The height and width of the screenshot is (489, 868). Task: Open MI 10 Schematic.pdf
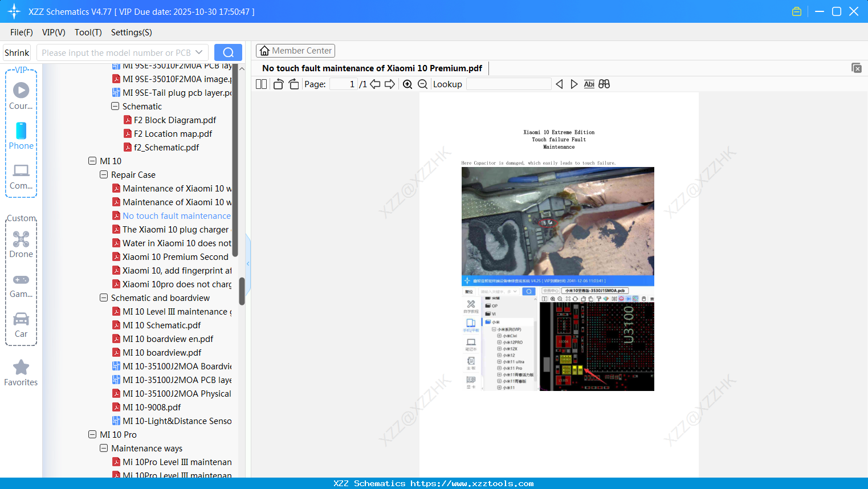click(157, 325)
